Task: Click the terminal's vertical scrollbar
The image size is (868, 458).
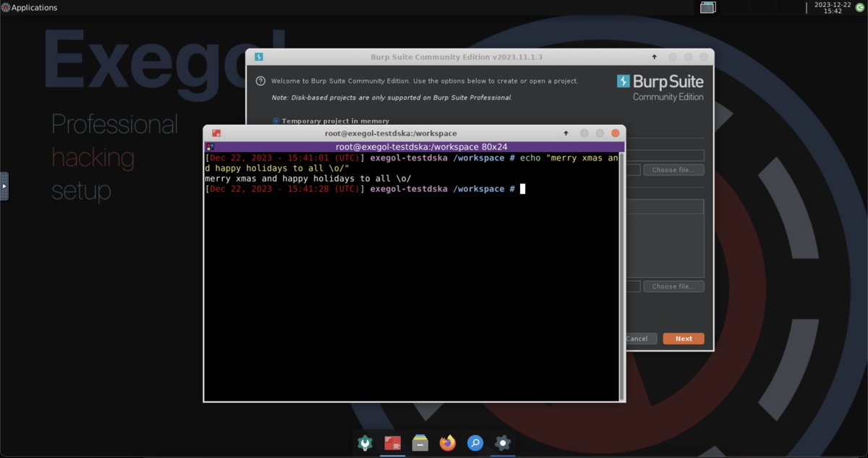Action: [x=621, y=275]
